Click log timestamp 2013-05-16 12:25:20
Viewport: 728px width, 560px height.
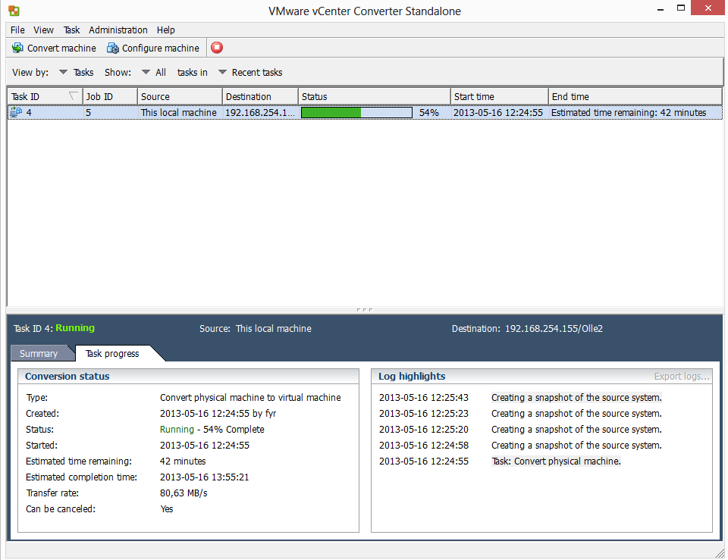click(424, 430)
